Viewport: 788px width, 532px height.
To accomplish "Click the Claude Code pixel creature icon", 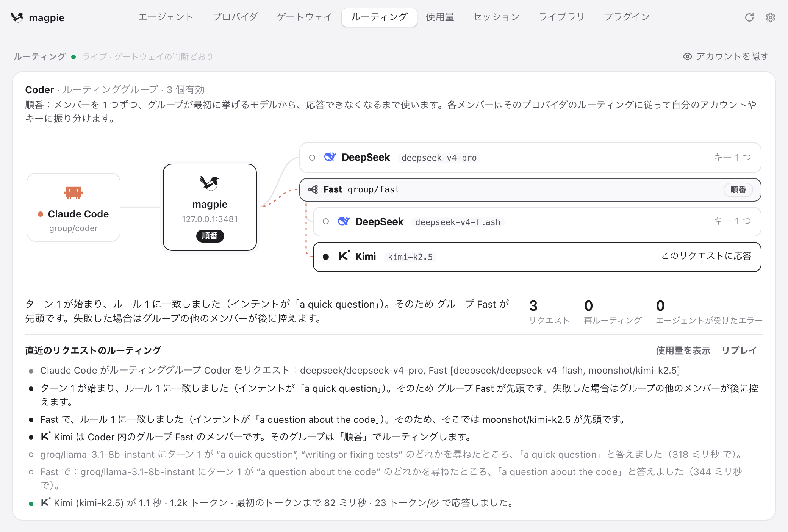I will click(x=73, y=192).
